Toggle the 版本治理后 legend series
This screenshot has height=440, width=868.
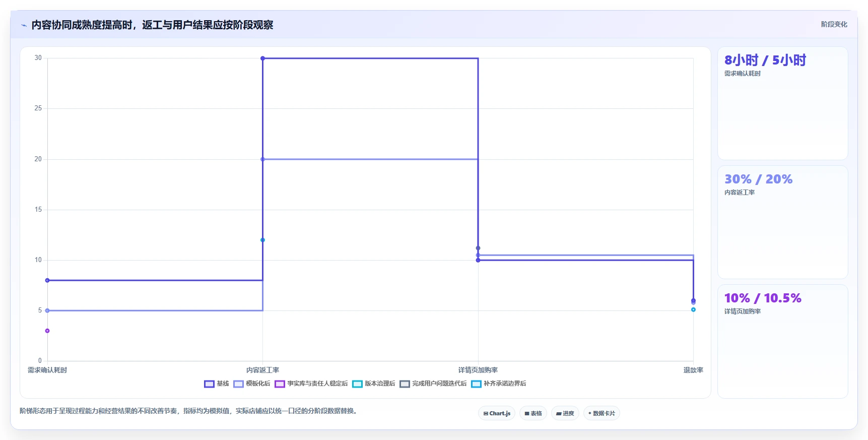point(374,384)
